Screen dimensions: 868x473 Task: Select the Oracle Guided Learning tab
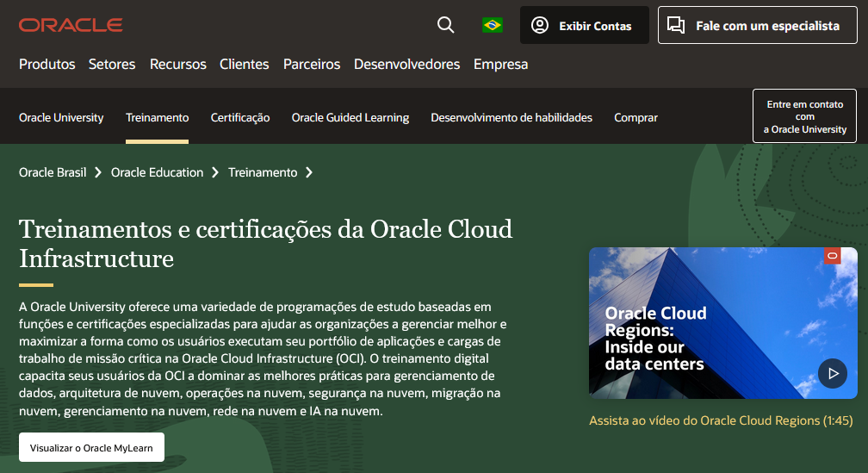coord(350,118)
